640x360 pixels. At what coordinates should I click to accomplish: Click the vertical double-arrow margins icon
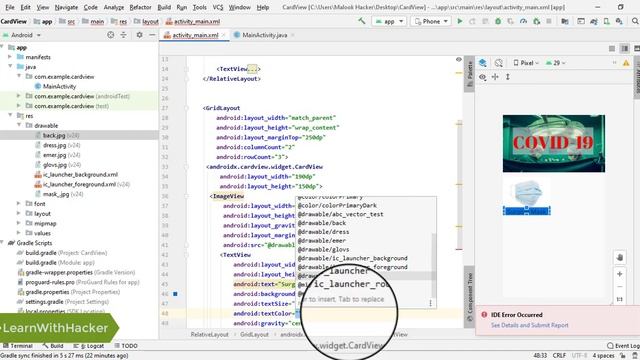coord(508,77)
